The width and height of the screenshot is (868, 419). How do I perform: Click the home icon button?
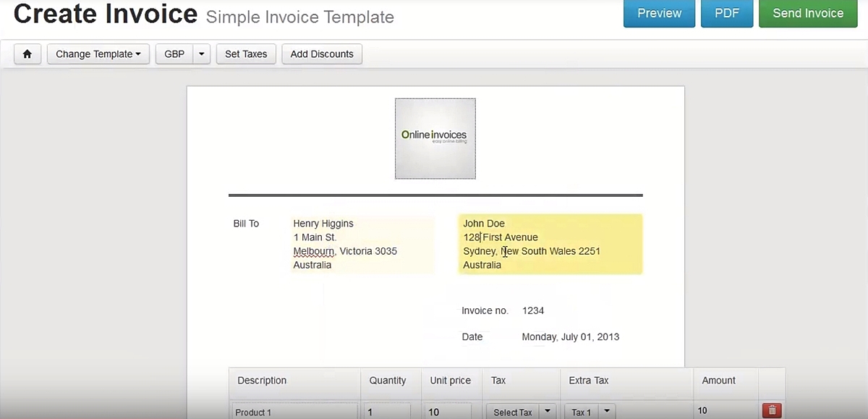pyautogui.click(x=27, y=54)
